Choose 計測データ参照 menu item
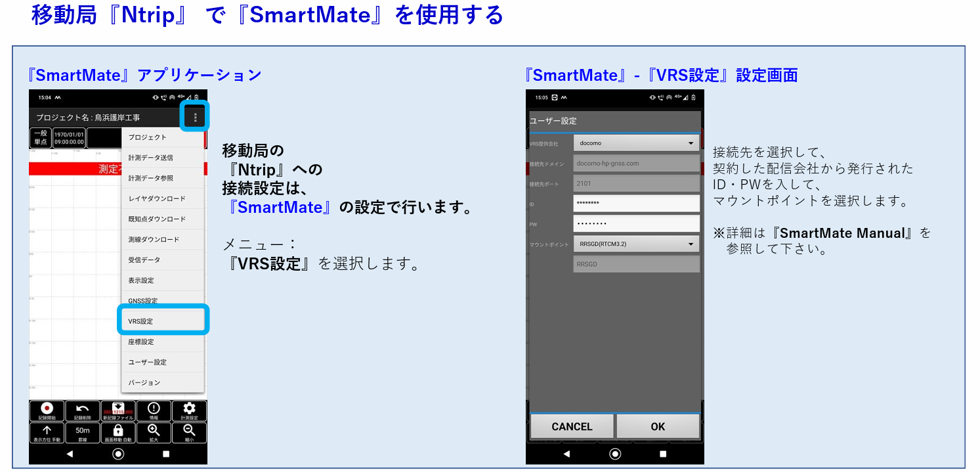This screenshot has height=473, width=980. coord(163,178)
